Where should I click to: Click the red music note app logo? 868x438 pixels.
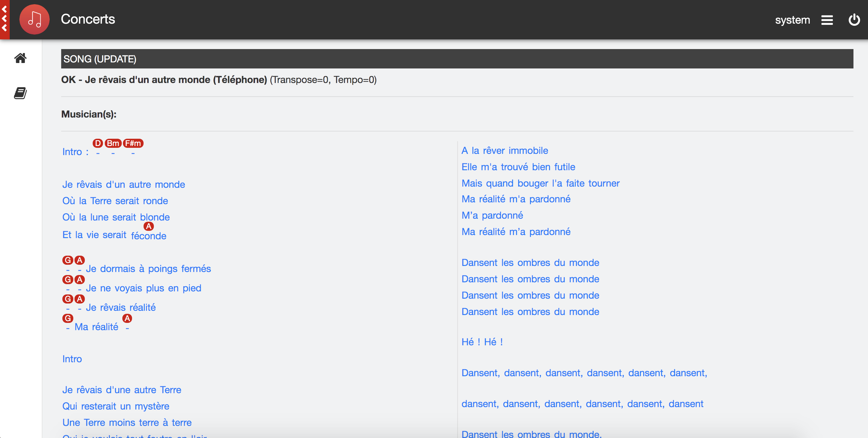point(34,19)
